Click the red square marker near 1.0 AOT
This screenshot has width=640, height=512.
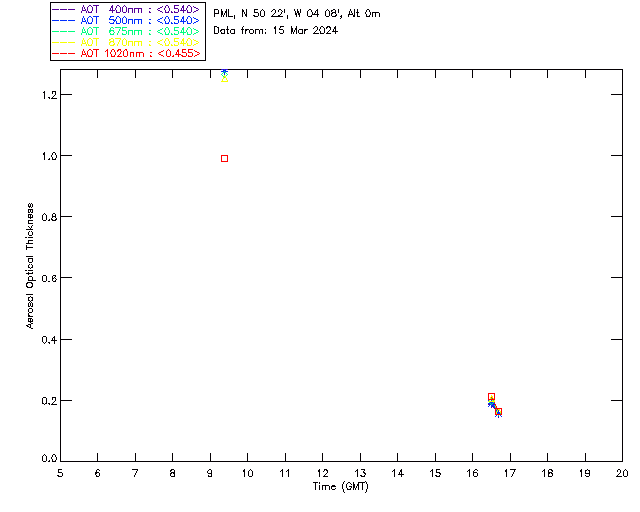[x=224, y=158]
